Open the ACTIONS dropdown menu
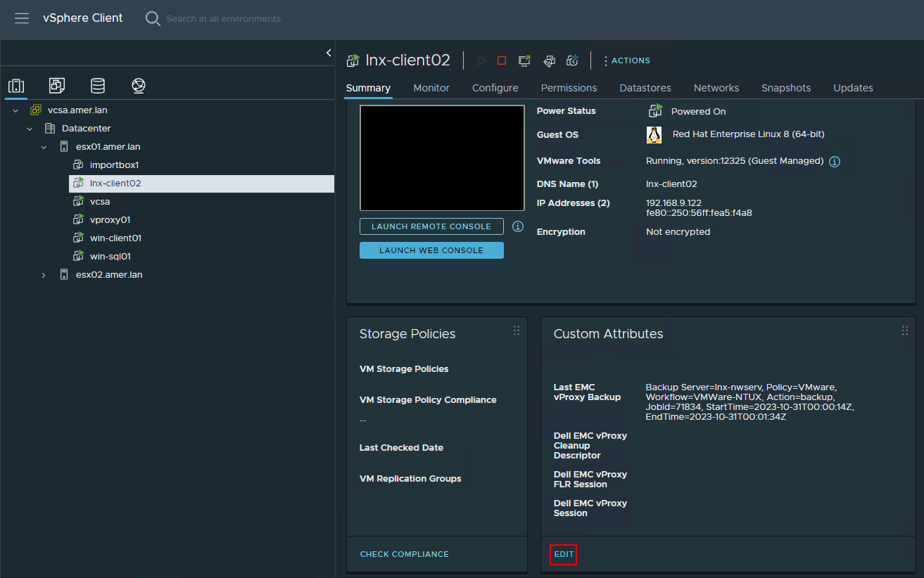 coord(626,61)
